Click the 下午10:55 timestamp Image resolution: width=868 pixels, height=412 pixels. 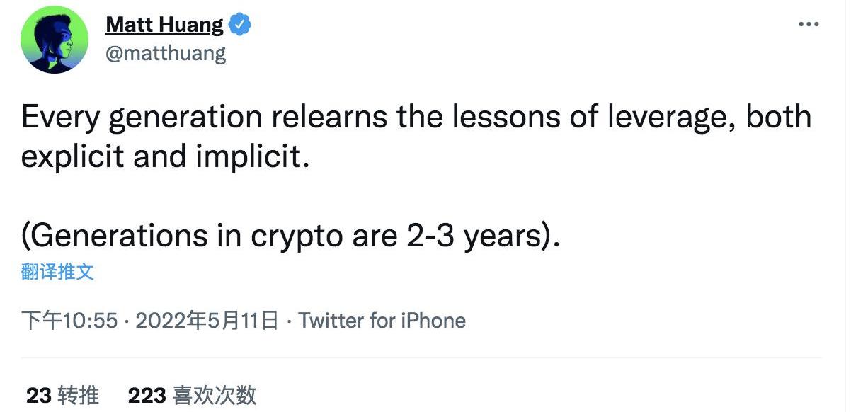tap(69, 321)
